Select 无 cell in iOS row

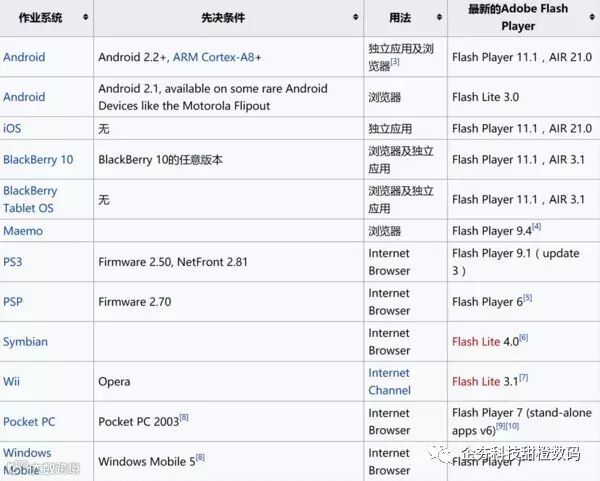pos(228,128)
